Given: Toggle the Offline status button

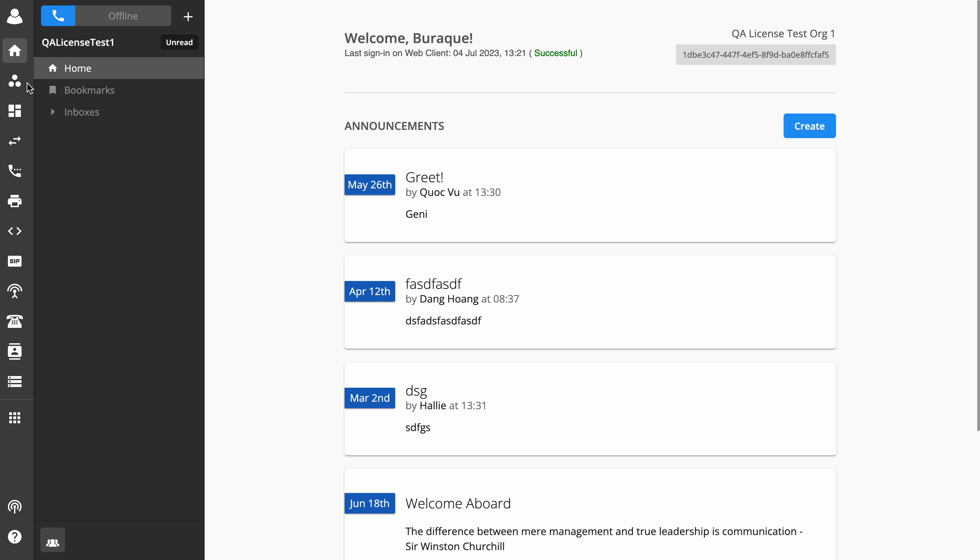Looking at the screenshot, I should (123, 16).
